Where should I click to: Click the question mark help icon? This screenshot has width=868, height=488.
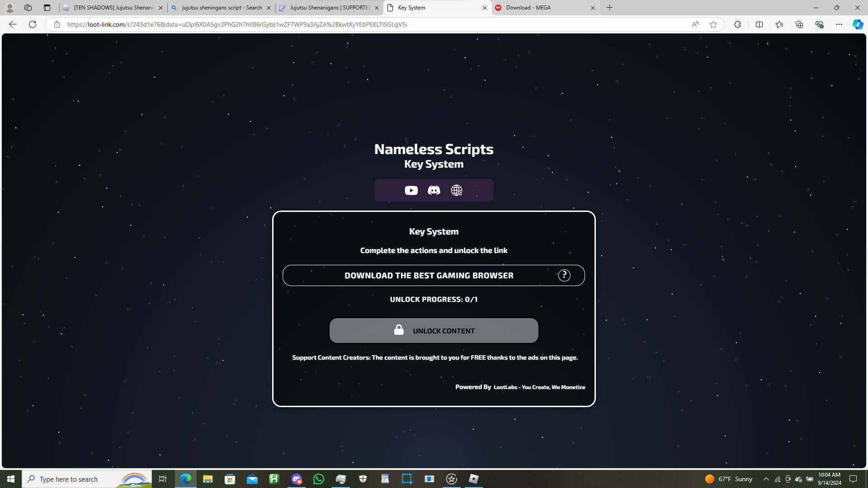[x=564, y=275]
